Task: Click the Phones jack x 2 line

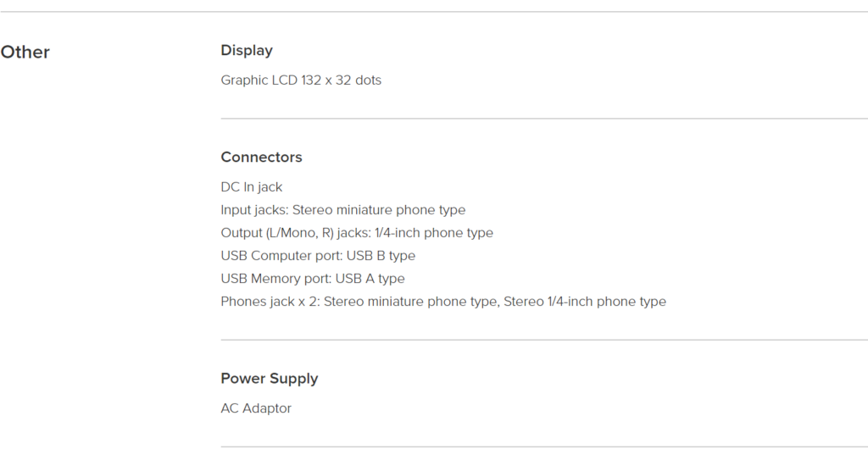Action: (x=443, y=302)
